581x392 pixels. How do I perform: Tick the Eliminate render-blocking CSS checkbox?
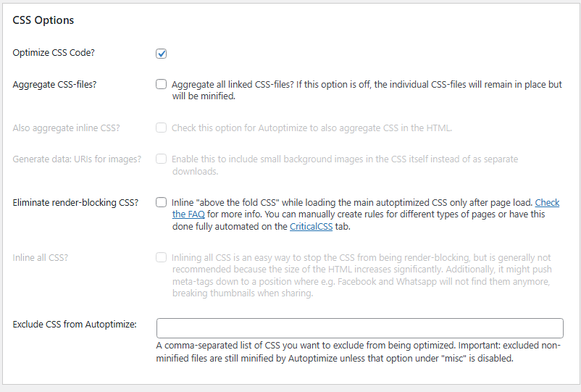(162, 203)
